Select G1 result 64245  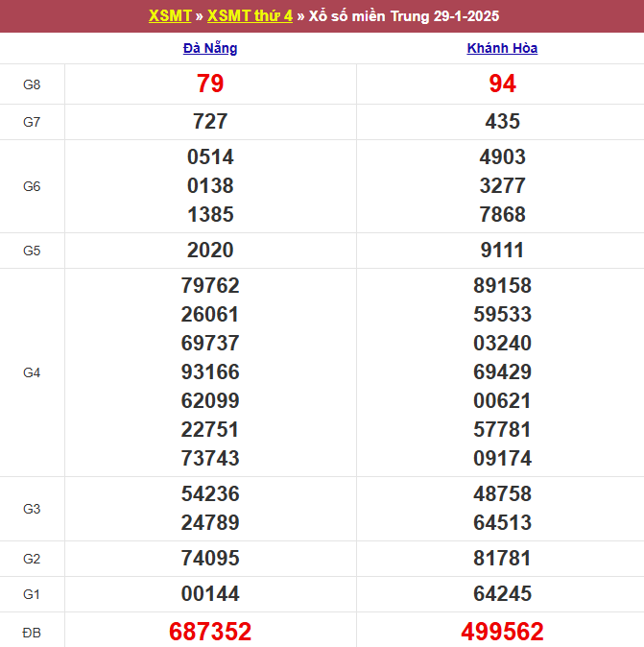coord(502,594)
